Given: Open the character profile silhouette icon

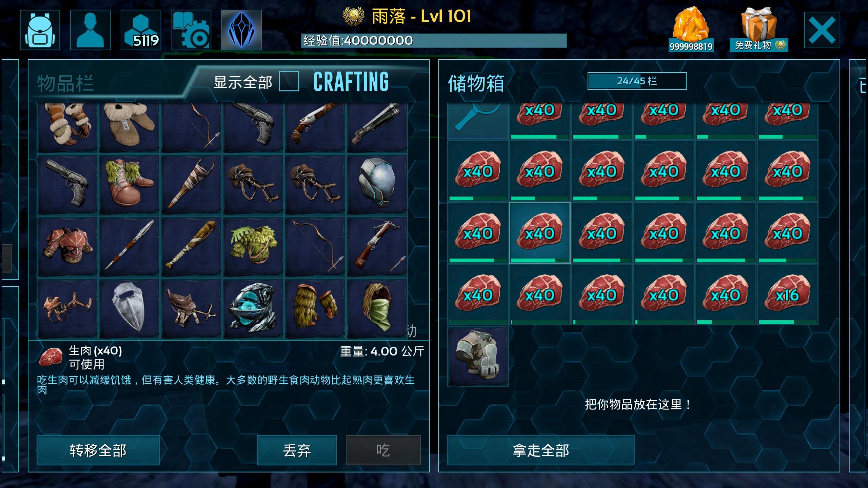Looking at the screenshot, I should coord(90,30).
